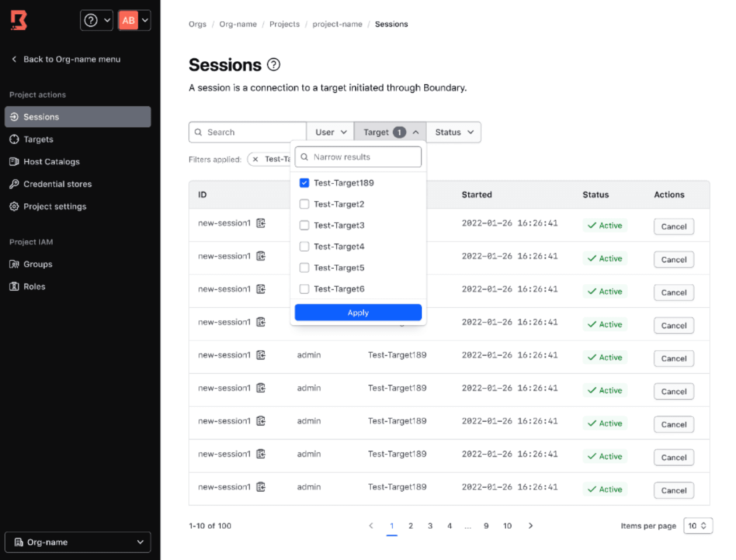Open Host Catalogs in sidebar
736x560 pixels.
(51, 162)
